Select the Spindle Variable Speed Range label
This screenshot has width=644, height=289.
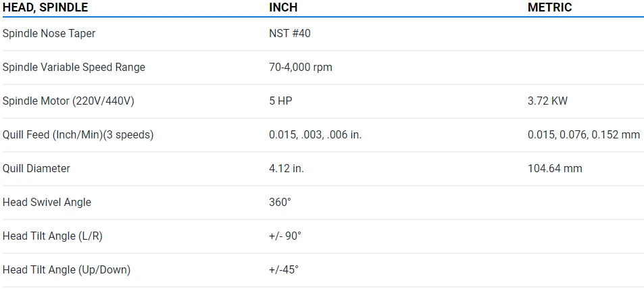(x=74, y=67)
